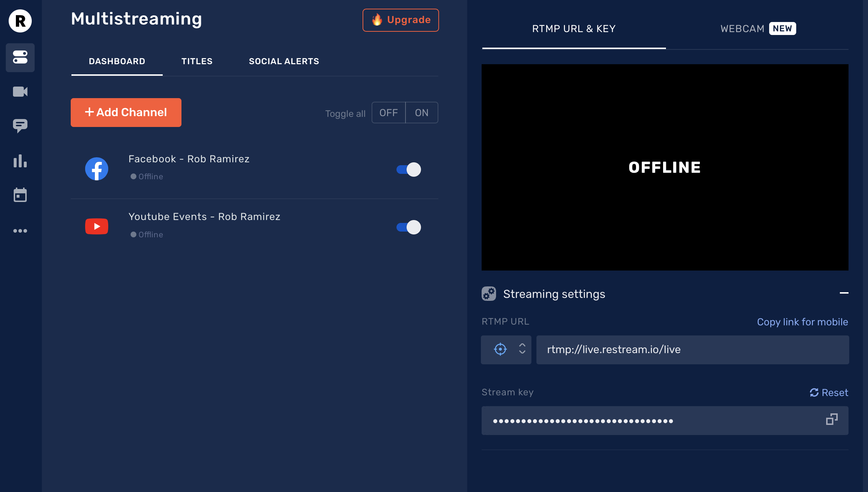Open the analytics bar chart sidebar icon
The height and width of the screenshot is (492, 868).
pos(20,161)
